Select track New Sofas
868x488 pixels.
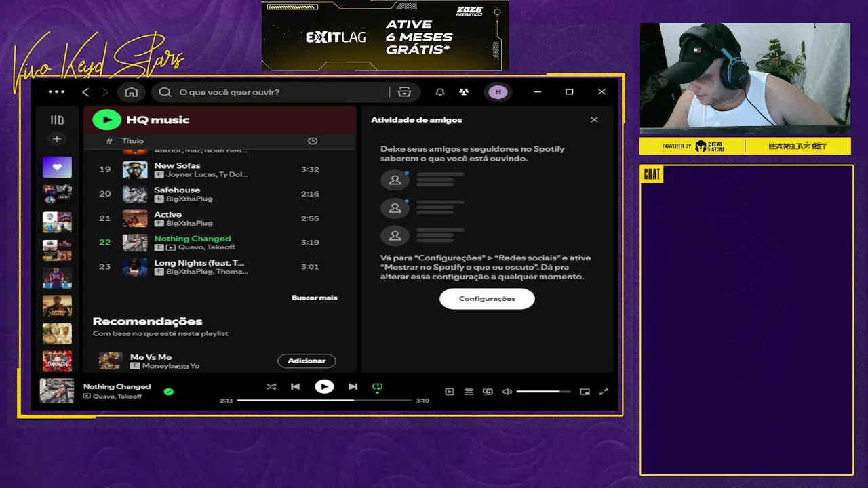(x=220, y=169)
